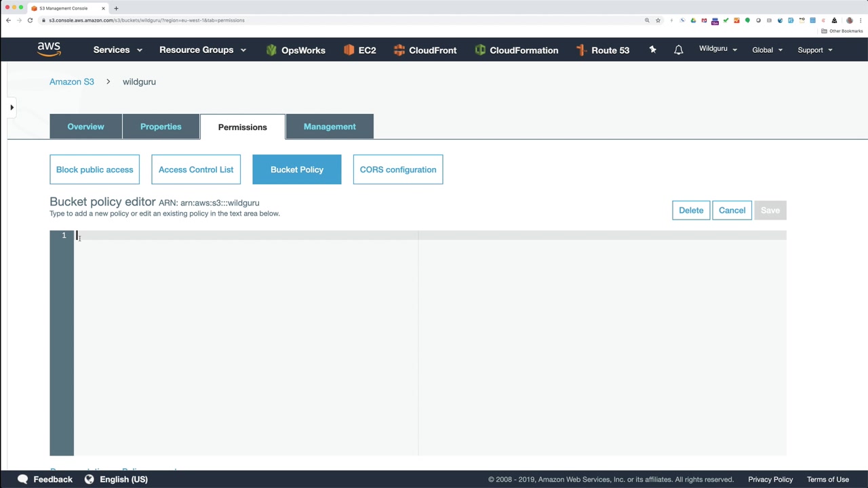The height and width of the screenshot is (488, 868).
Task: Open the CloudFormation shortcut icon
Action: (x=480, y=50)
